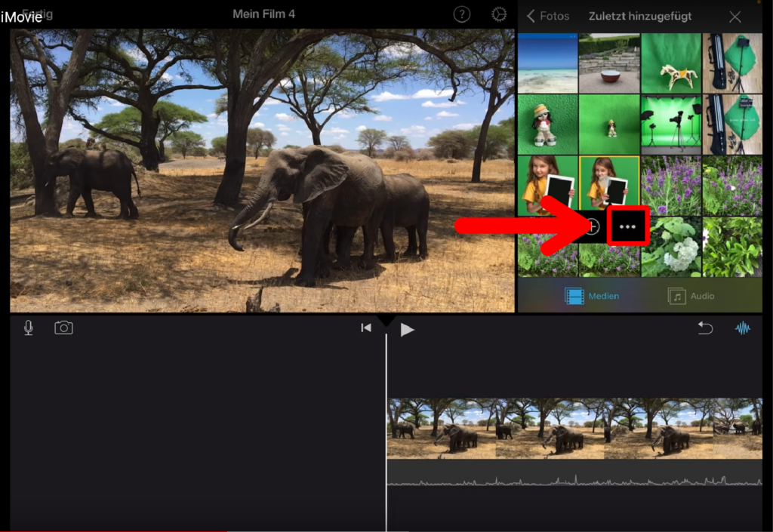Viewport: 773px width, 532px height.
Task: Choose the green screen studio setup thumbnail
Action: click(671, 125)
